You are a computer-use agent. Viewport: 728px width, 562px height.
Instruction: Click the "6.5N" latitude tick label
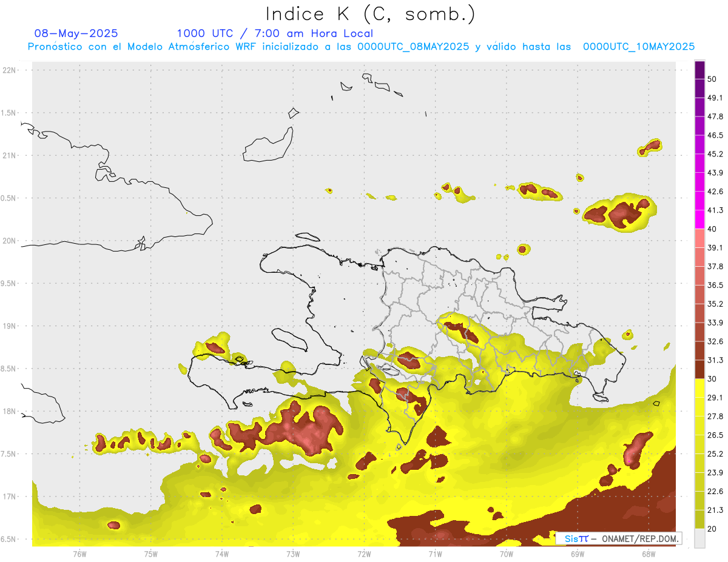pyautogui.click(x=9, y=540)
